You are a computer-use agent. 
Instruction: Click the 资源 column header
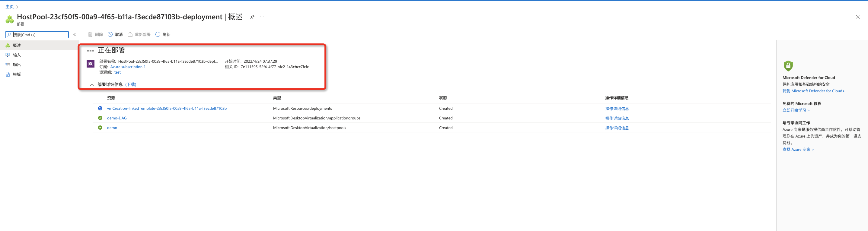(x=111, y=98)
